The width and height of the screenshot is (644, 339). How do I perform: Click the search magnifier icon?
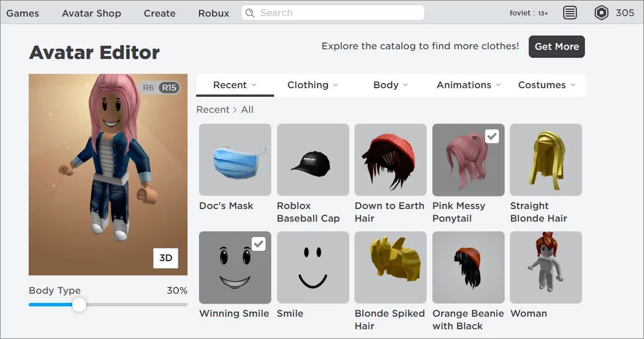[x=249, y=13]
